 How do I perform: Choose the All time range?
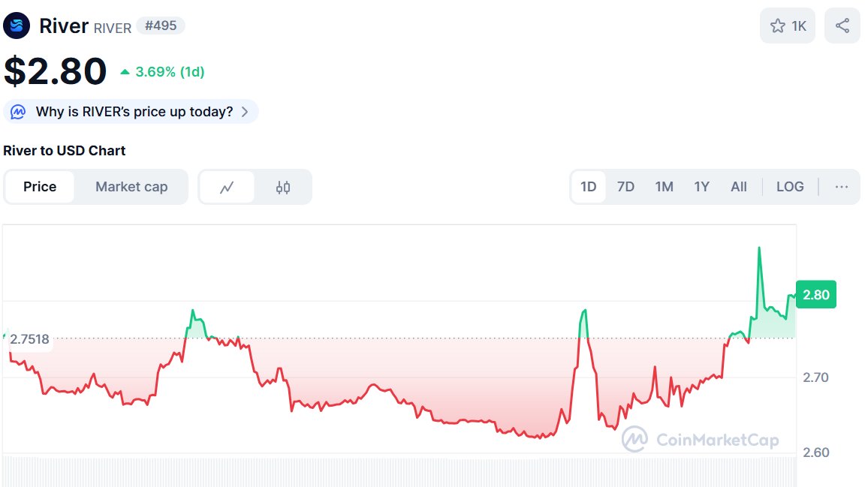click(739, 187)
